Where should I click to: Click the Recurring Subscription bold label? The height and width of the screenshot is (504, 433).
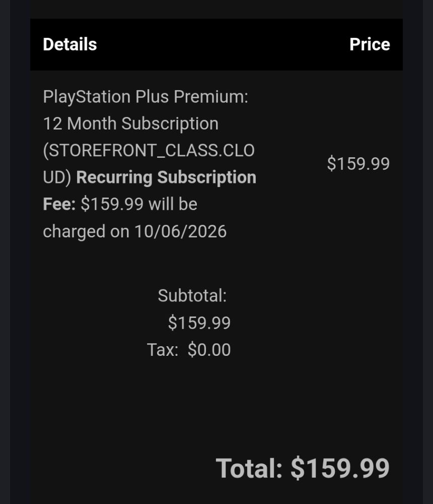click(166, 177)
